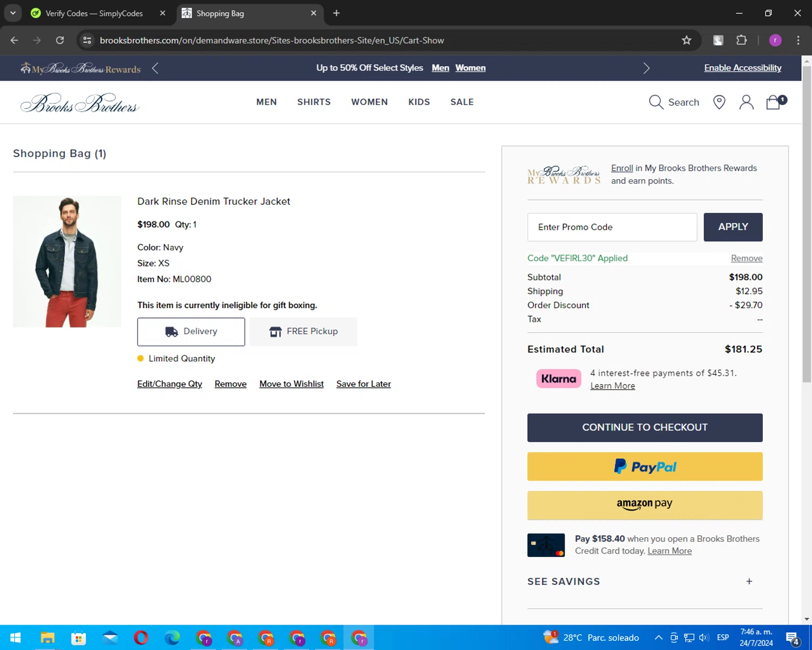Open the Mail app from the taskbar
Image resolution: width=812 pixels, height=650 pixels.
coord(110,638)
